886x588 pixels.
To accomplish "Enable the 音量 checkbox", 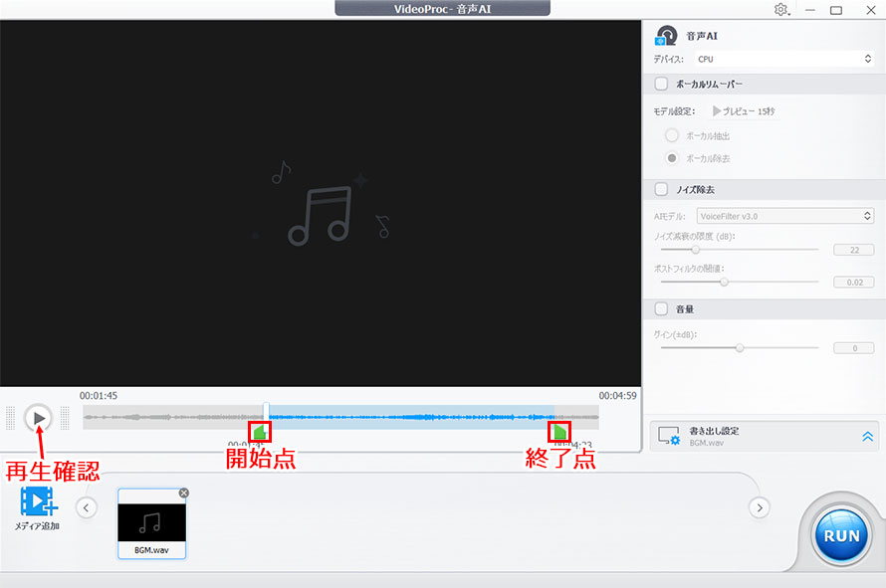I will (661, 309).
